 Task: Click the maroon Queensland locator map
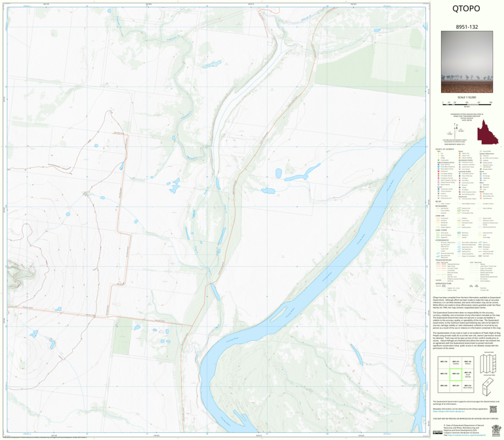coord(488,132)
